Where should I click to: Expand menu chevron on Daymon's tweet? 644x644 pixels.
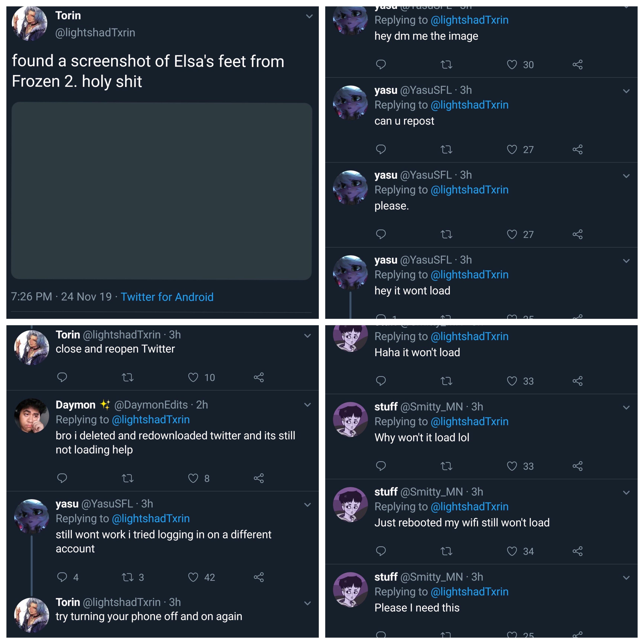click(307, 405)
